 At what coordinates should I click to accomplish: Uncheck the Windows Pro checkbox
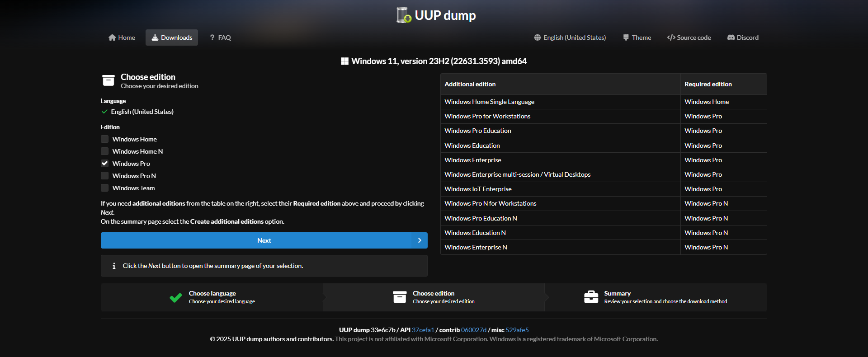[105, 164]
